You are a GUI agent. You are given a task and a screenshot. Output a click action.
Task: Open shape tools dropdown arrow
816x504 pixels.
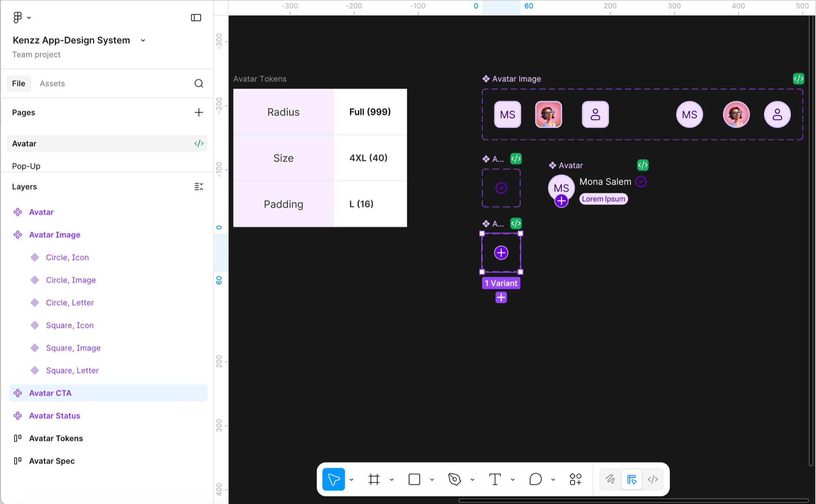click(x=432, y=480)
